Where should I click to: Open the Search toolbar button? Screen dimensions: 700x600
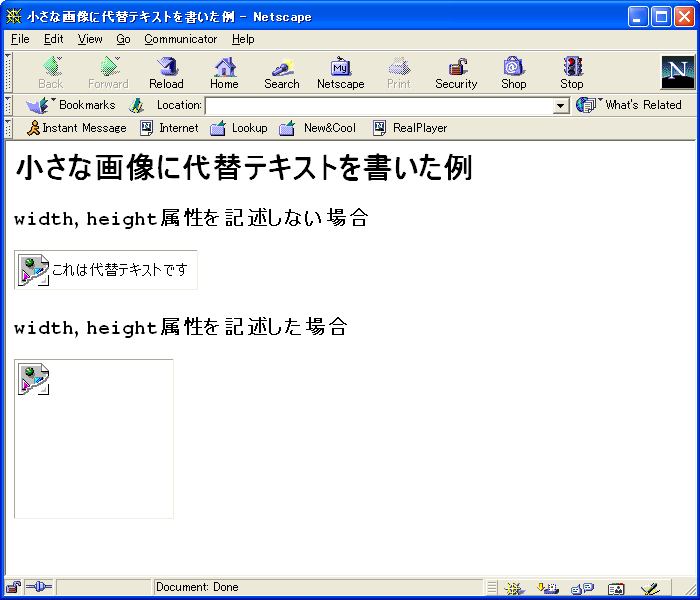click(281, 72)
